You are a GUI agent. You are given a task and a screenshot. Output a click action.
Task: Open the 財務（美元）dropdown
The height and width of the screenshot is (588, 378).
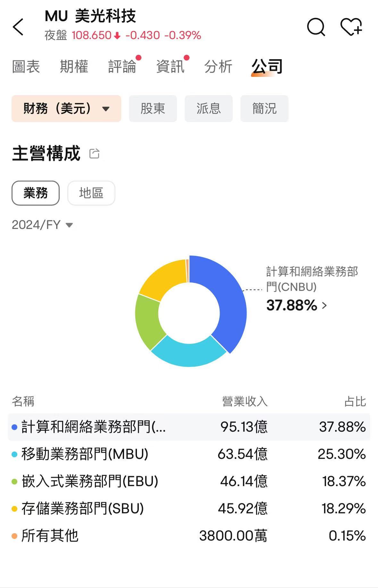pyautogui.click(x=66, y=109)
